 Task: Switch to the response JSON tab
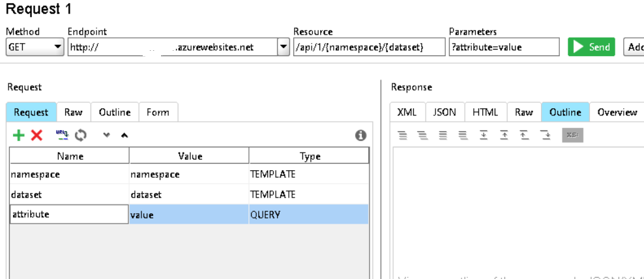(445, 112)
